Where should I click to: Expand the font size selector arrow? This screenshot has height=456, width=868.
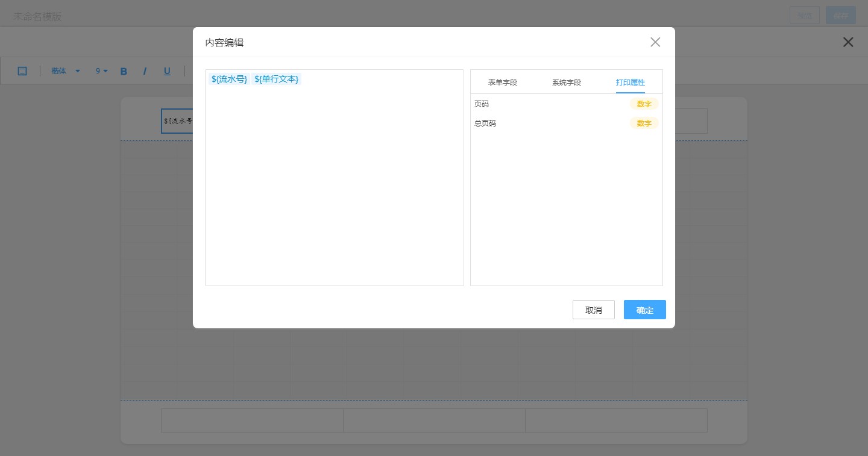click(x=105, y=71)
